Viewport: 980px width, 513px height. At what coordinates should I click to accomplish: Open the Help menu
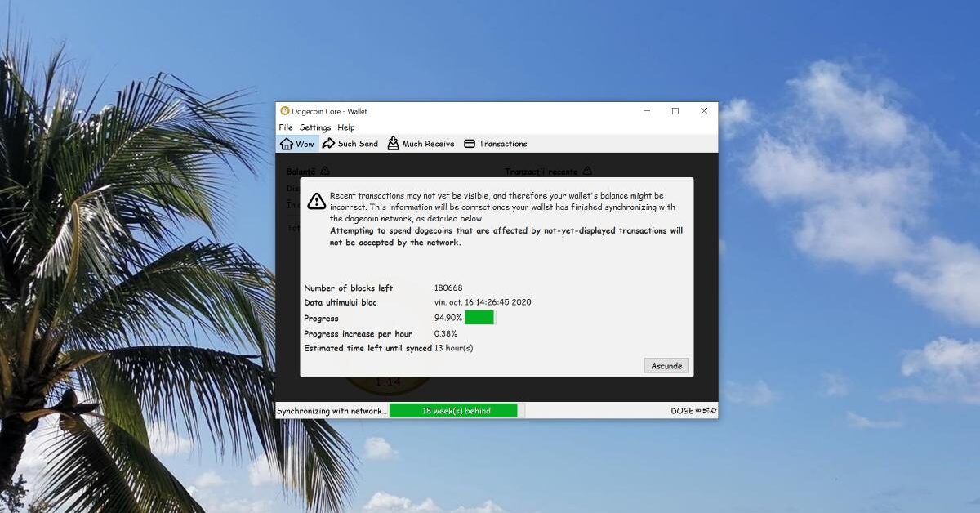point(346,127)
